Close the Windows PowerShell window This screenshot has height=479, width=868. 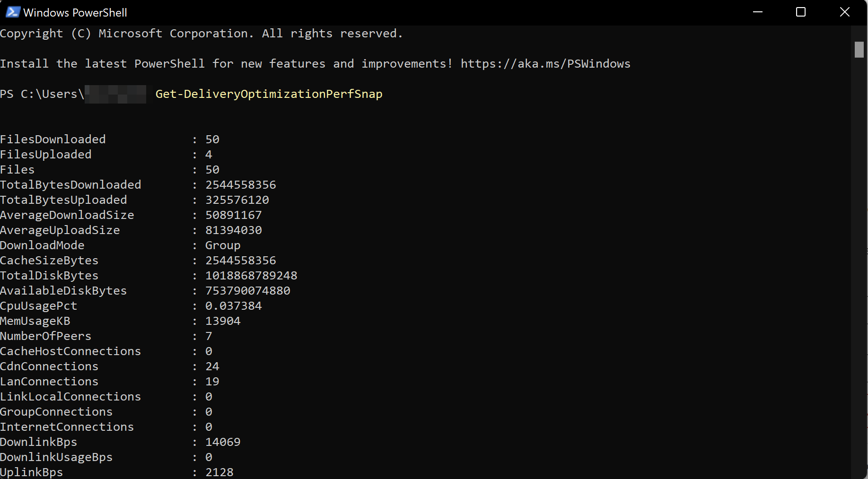844,12
